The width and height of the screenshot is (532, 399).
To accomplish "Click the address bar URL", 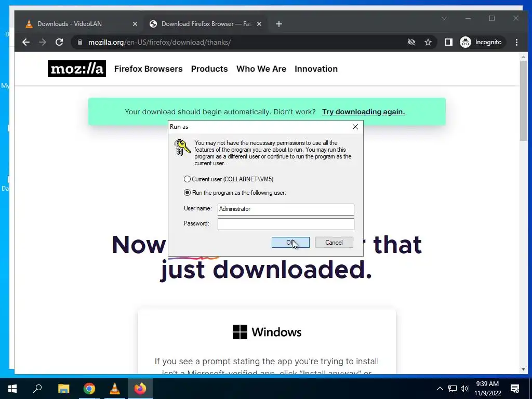I will [x=159, y=42].
